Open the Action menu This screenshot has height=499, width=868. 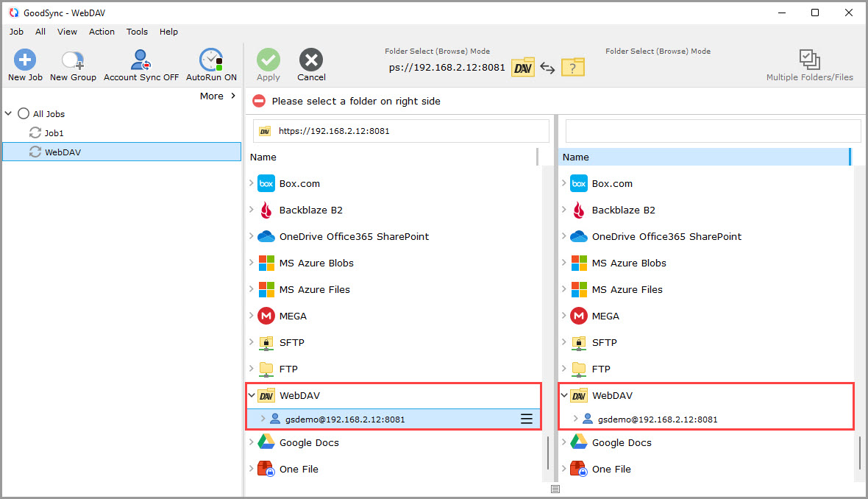(102, 32)
